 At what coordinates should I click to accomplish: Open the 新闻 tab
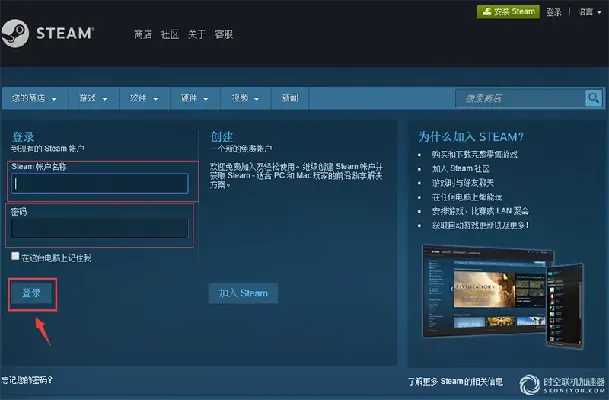pyautogui.click(x=290, y=98)
